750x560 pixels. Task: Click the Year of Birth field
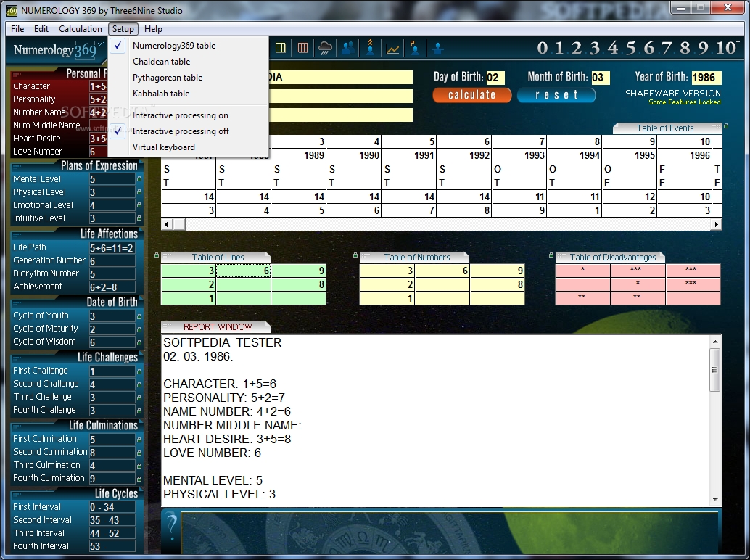[706, 78]
